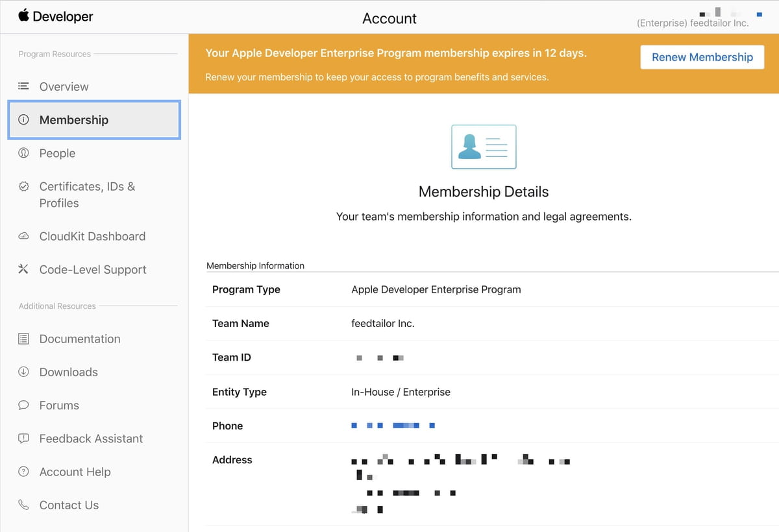
Task: Click the Membership info icon
Action: pos(23,119)
